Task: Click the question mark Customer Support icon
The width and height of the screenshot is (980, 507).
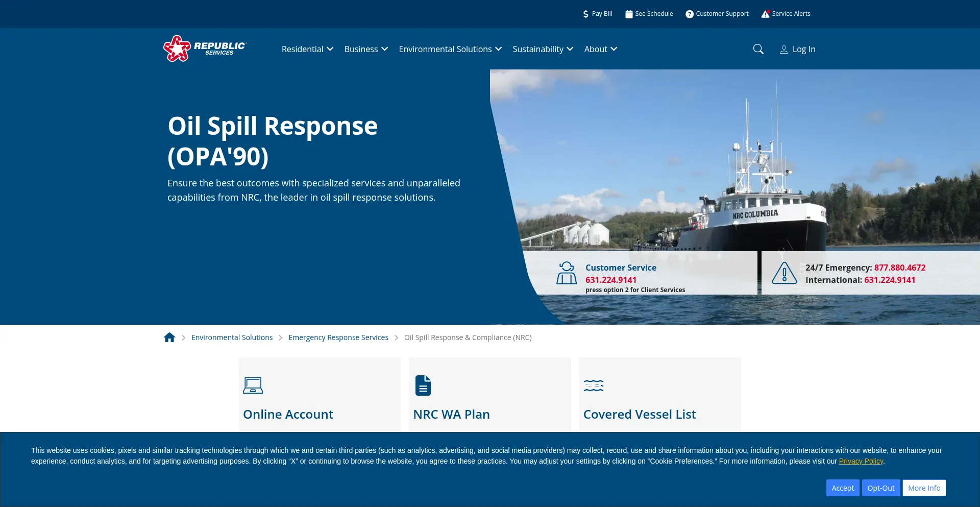Action: [690, 14]
